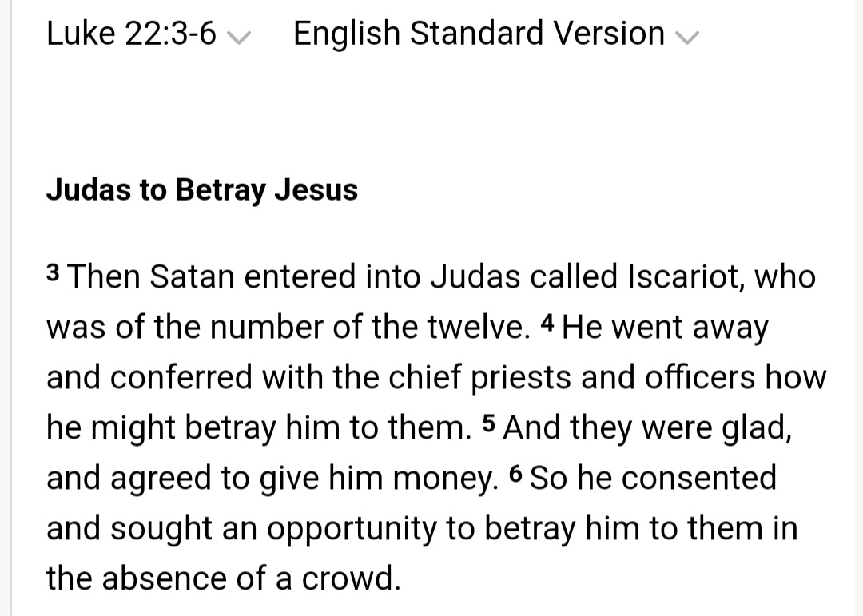
Task: Click the chevron beside English Standard Version
Action: pyautogui.click(x=687, y=38)
